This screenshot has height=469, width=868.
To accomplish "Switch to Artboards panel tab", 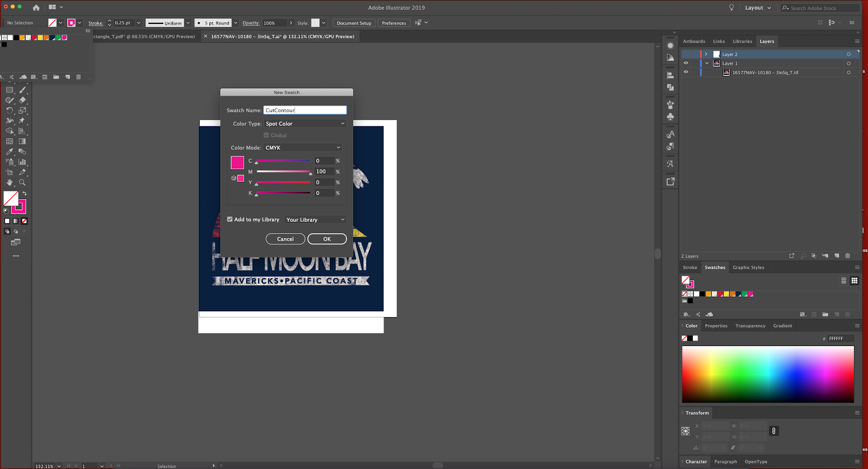I will click(694, 41).
